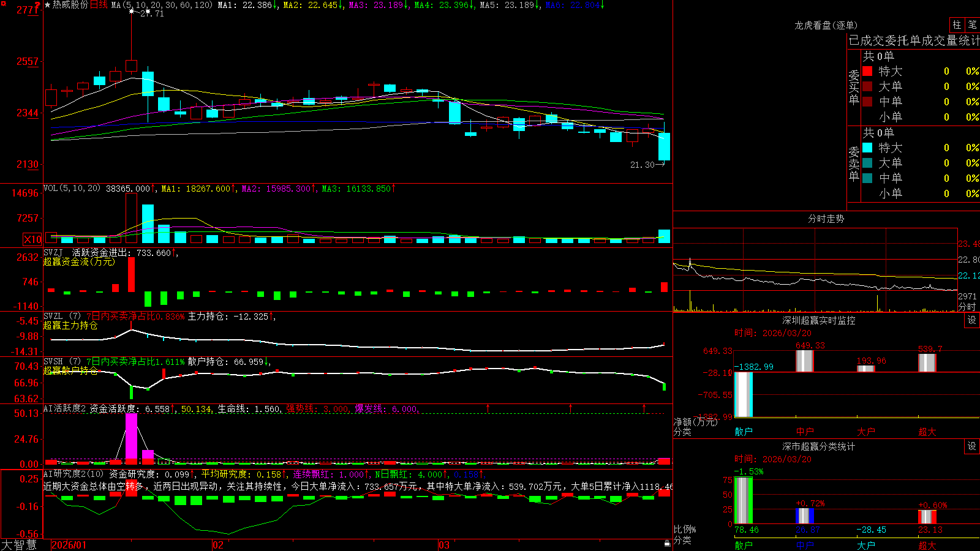The width and height of the screenshot is (980, 551).
Task: Click the 大智慧 logo in the bottom-left
Action: click(18, 544)
